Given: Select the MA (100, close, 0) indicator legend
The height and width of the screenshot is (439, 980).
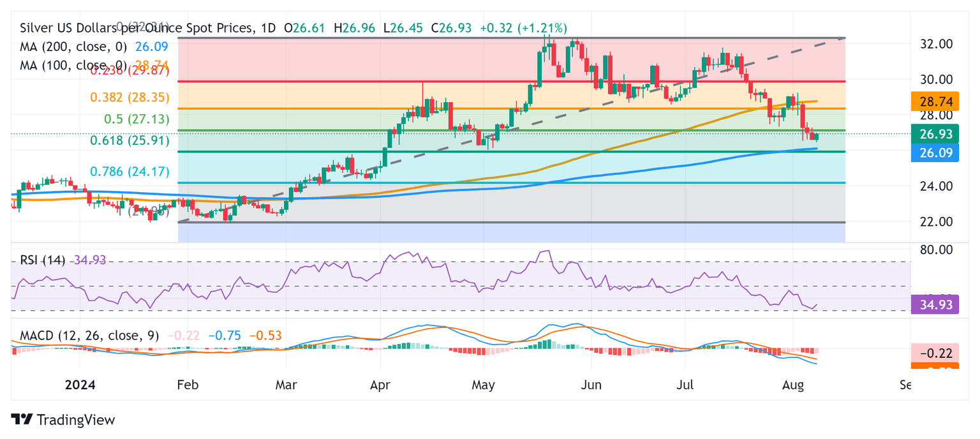Looking at the screenshot, I should click(73, 64).
